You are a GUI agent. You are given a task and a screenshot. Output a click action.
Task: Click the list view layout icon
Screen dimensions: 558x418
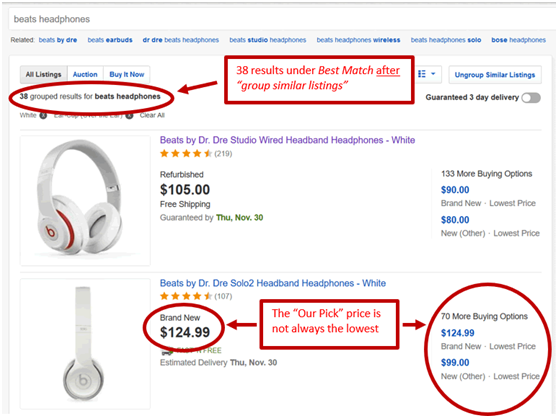422,74
